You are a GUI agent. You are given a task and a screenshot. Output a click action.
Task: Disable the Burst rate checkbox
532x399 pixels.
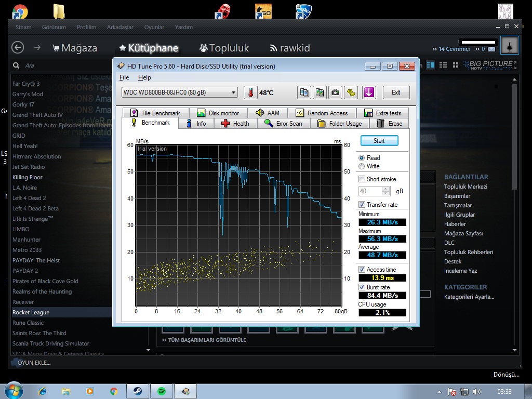pyautogui.click(x=362, y=287)
